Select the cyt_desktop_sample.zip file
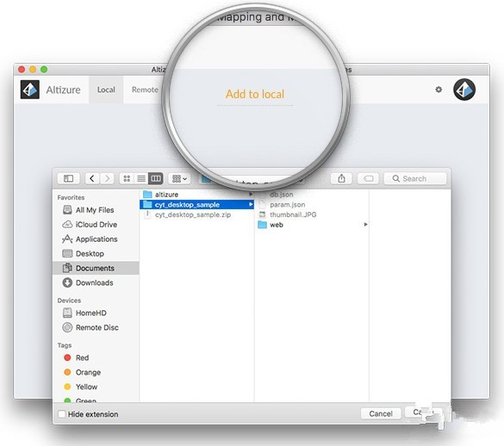This screenshot has height=446, width=504. pyautogui.click(x=196, y=214)
